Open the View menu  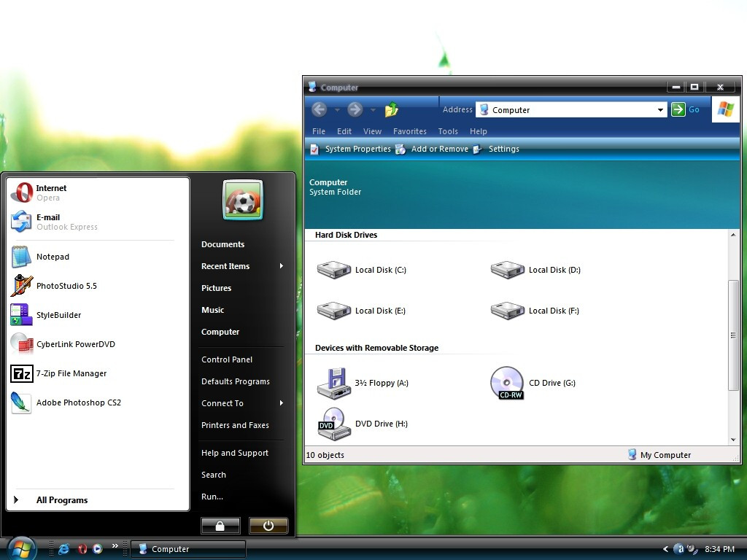(372, 131)
